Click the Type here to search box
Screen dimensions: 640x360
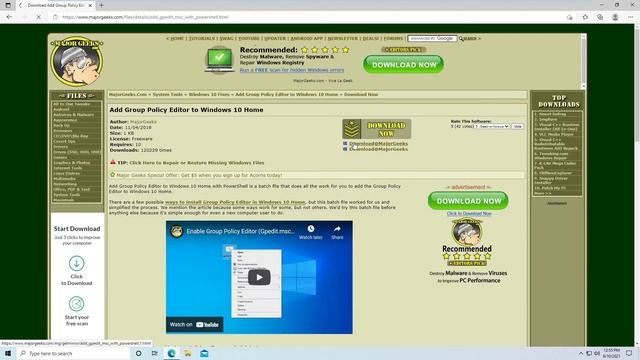[x=73, y=353]
